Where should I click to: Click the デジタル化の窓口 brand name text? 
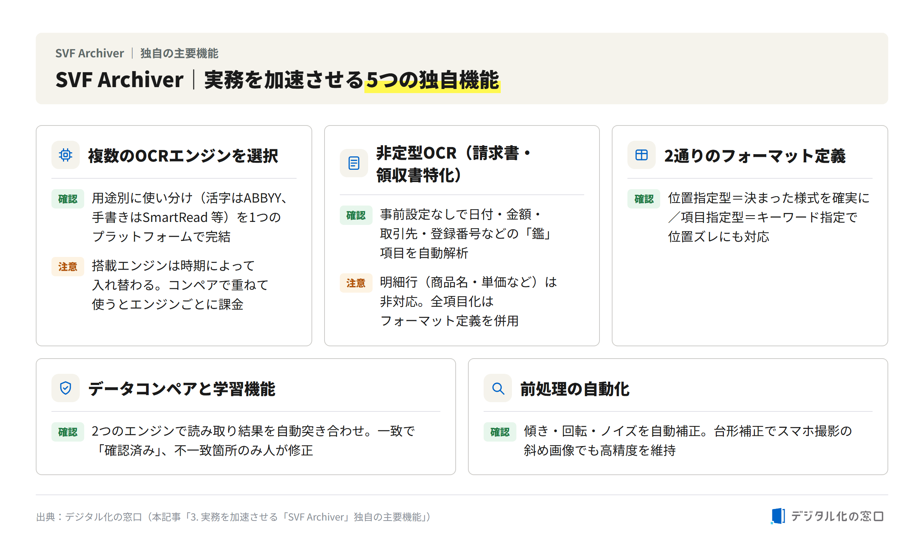(x=837, y=516)
